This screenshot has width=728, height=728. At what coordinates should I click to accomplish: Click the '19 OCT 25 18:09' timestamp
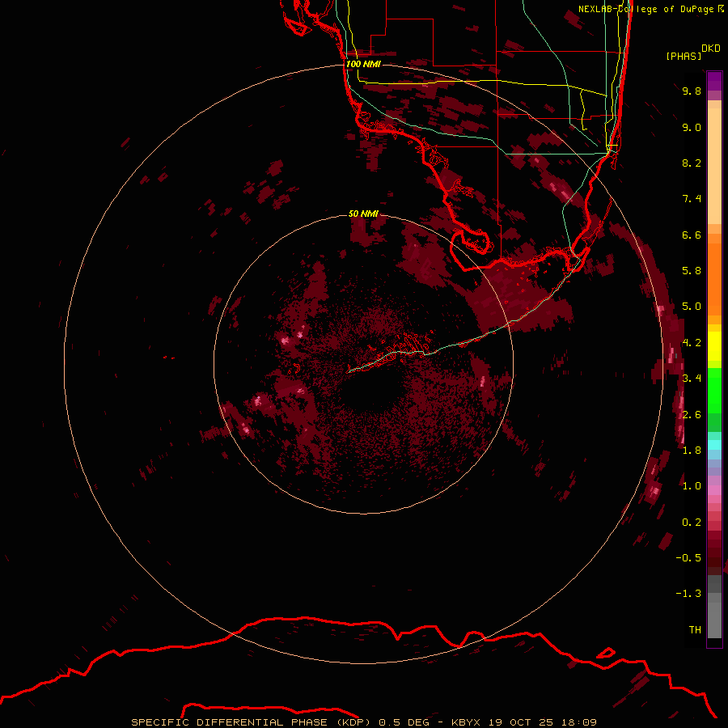click(x=542, y=722)
